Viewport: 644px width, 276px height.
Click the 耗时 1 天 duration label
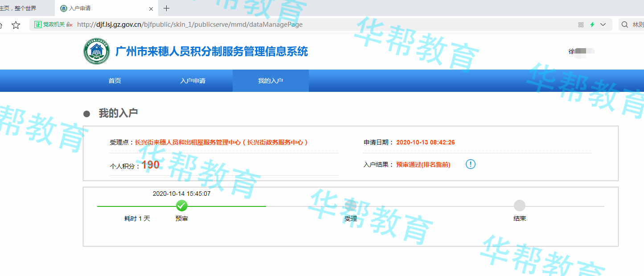pos(137,218)
